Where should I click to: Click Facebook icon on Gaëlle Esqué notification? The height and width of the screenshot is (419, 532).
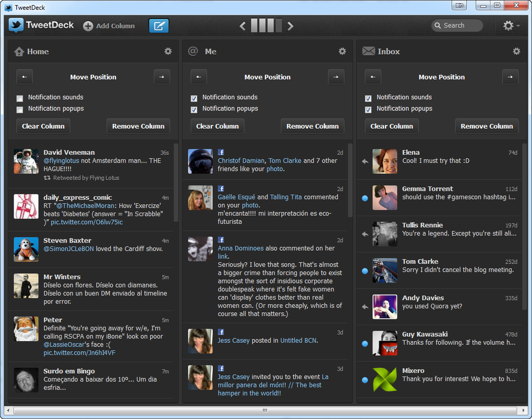(x=221, y=189)
